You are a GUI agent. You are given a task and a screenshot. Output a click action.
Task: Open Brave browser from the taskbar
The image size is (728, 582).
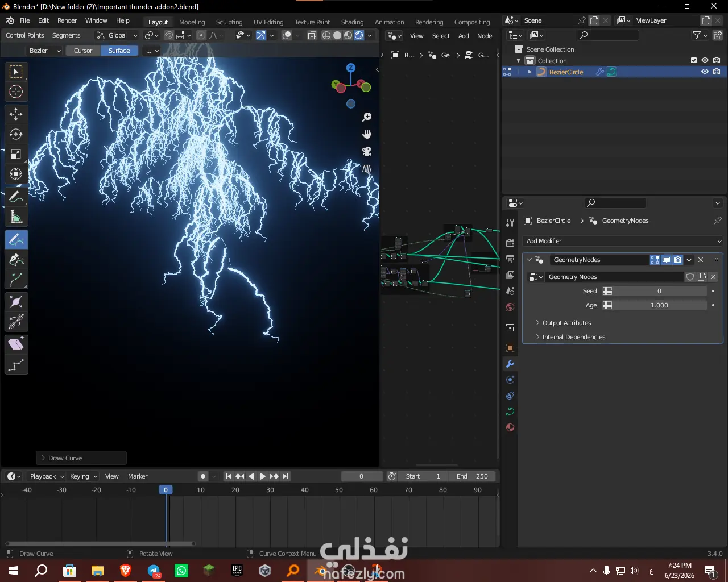pyautogui.click(x=125, y=570)
